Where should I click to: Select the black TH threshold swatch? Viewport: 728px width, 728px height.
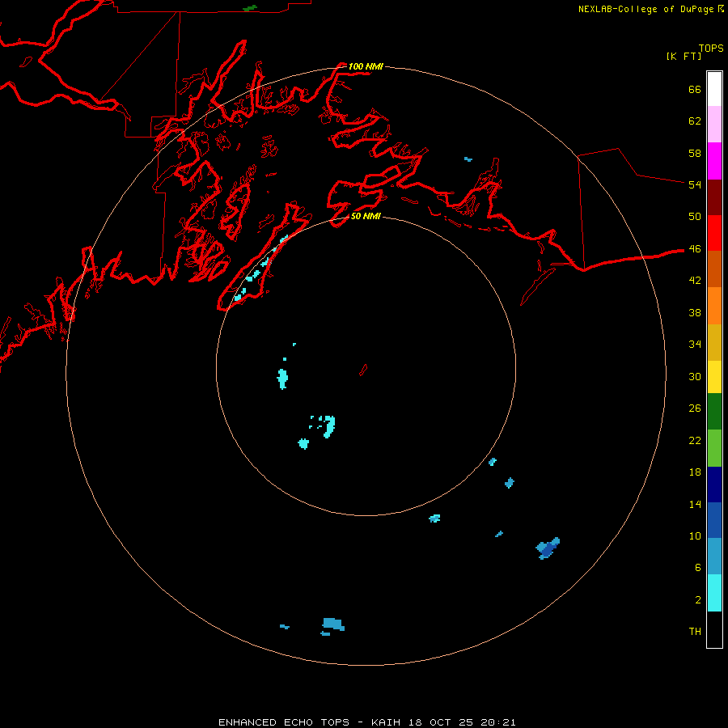click(714, 629)
